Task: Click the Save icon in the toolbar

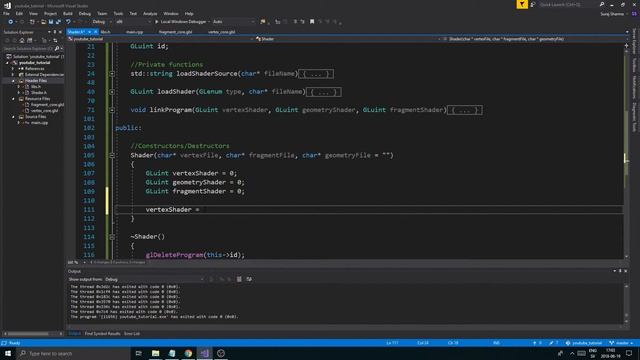Action: pos(51,22)
